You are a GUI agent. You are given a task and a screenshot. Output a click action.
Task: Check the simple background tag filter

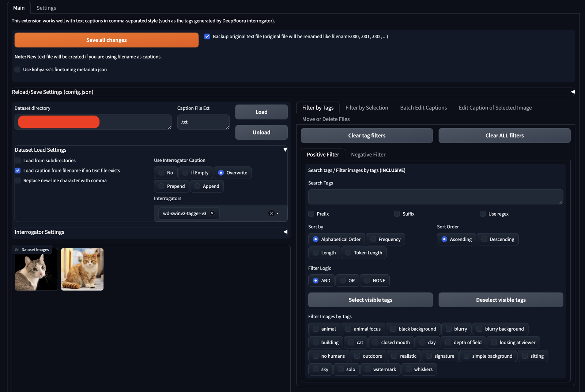(488, 356)
